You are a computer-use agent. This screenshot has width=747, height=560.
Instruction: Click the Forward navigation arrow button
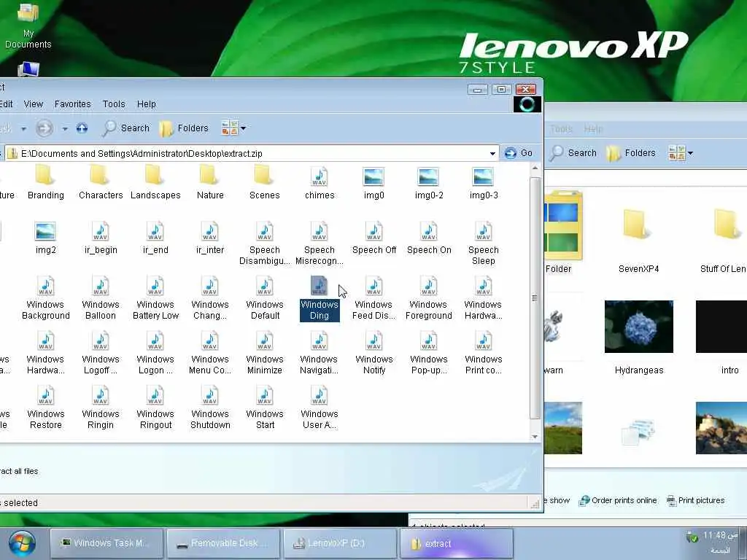tap(44, 128)
